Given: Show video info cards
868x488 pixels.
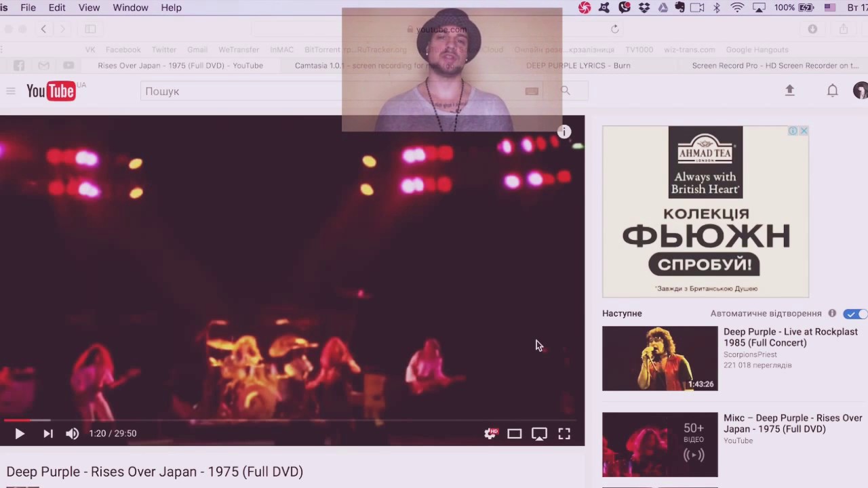Looking at the screenshot, I should [564, 132].
